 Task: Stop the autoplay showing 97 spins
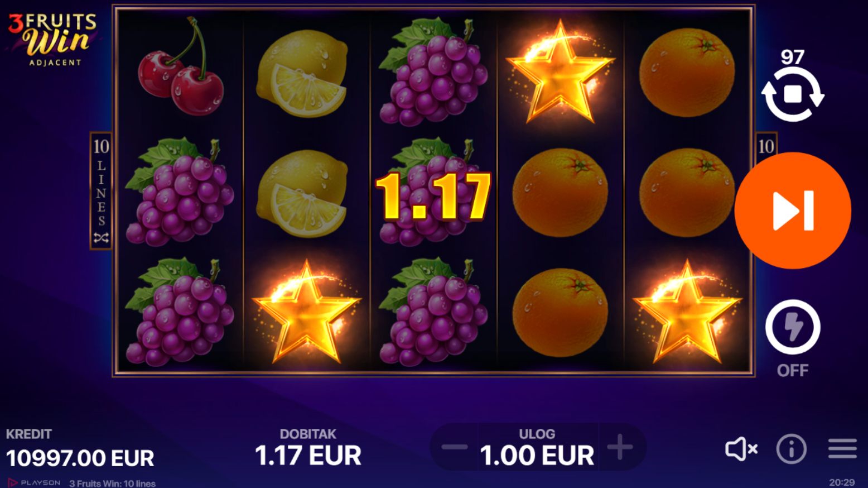793,94
